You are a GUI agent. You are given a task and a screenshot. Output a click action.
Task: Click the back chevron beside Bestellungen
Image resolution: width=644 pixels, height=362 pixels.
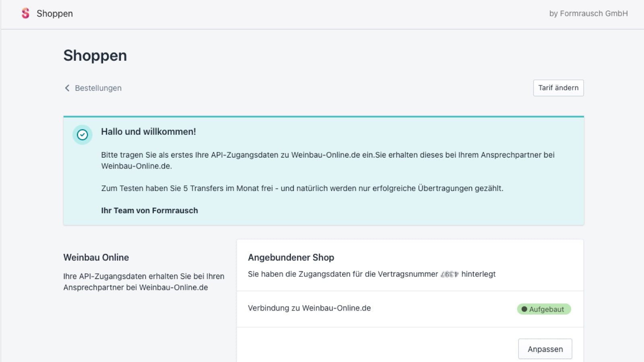67,88
